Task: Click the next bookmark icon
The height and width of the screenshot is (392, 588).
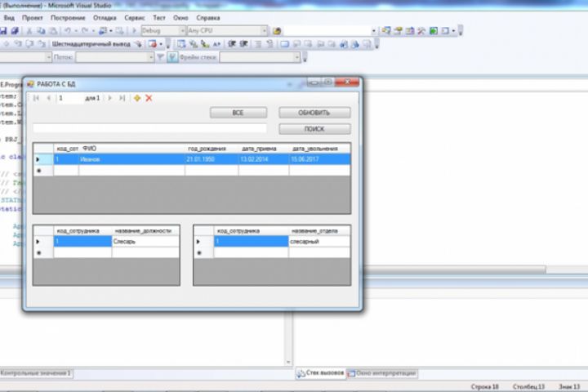Action: point(308,44)
